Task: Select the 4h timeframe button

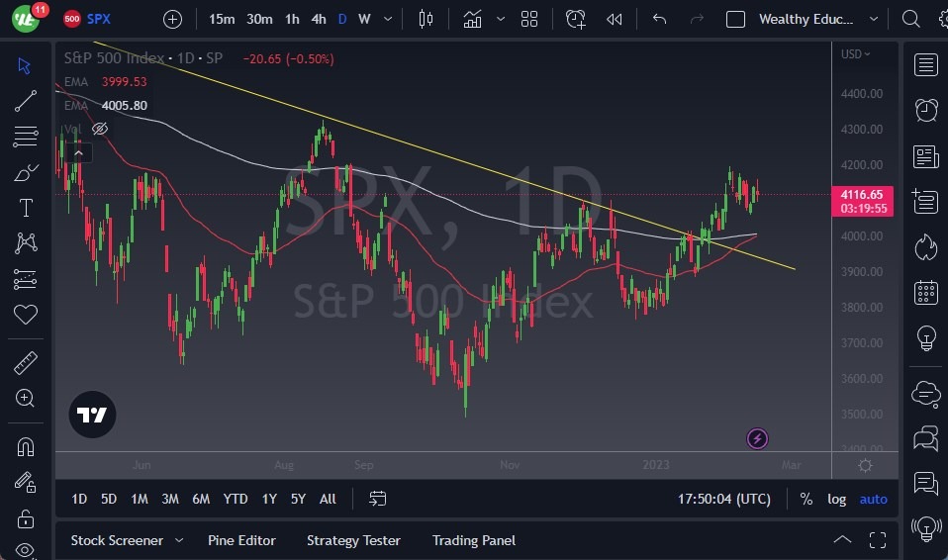Action: click(x=318, y=19)
